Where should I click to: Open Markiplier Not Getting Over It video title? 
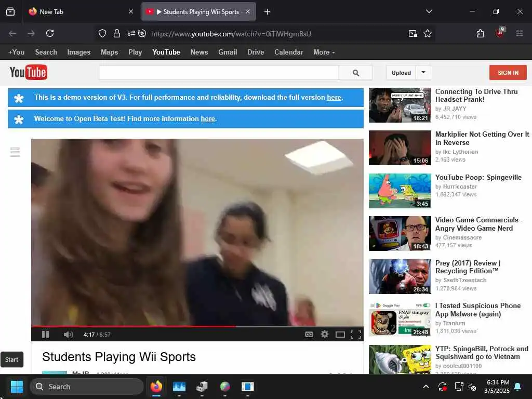pos(482,138)
